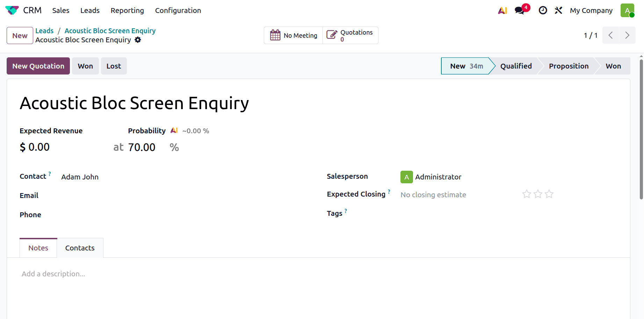Click the AI probability icon
Viewport: 644px width, 319px height.
(x=174, y=130)
